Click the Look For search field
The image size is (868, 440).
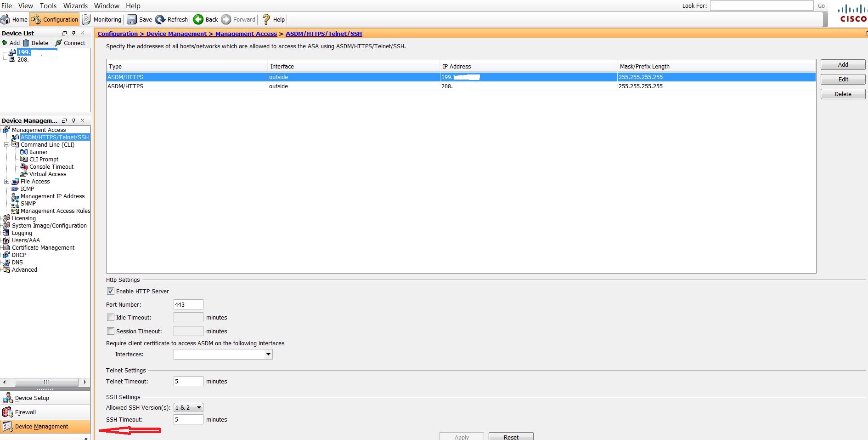click(x=761, y=6)
